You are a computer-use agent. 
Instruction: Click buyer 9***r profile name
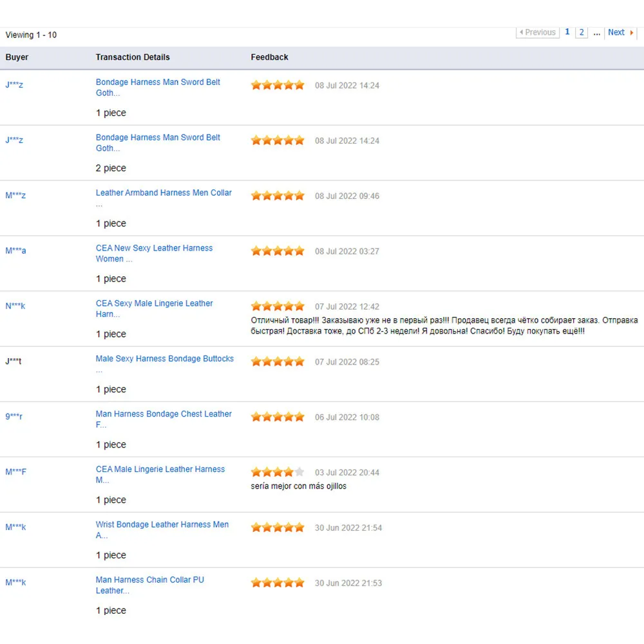(x=14, y=417)
